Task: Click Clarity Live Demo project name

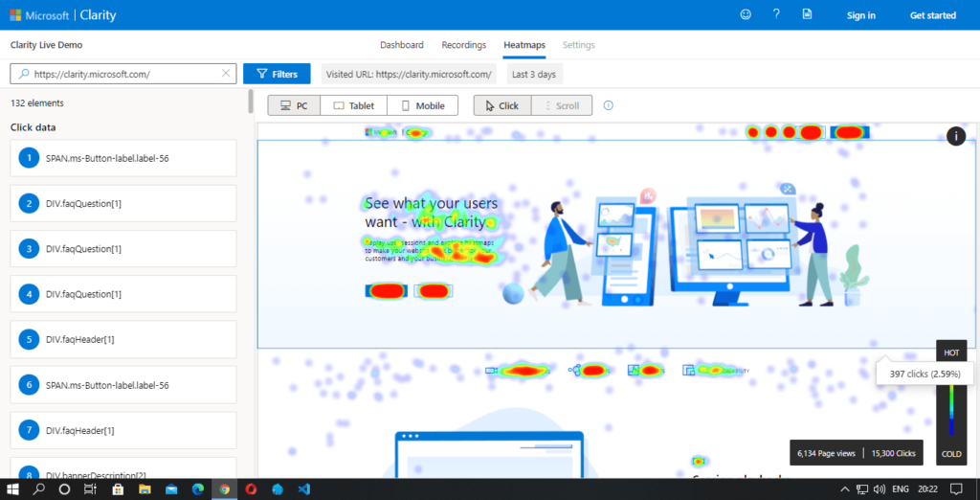Action: click(46, 45)
